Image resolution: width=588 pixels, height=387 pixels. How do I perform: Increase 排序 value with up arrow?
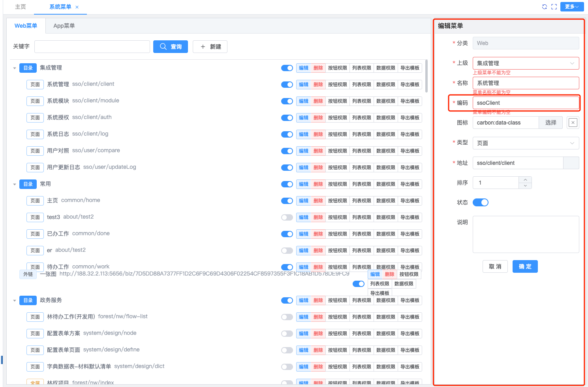click(525, 180)
